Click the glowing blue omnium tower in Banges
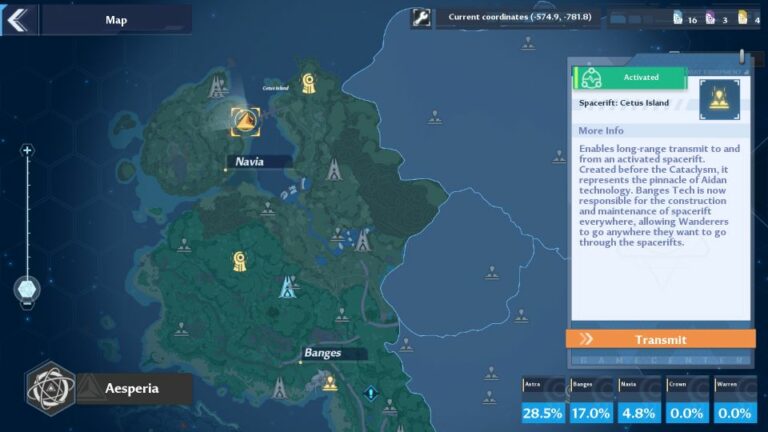768x432 pixels. [x=287, y=288]
